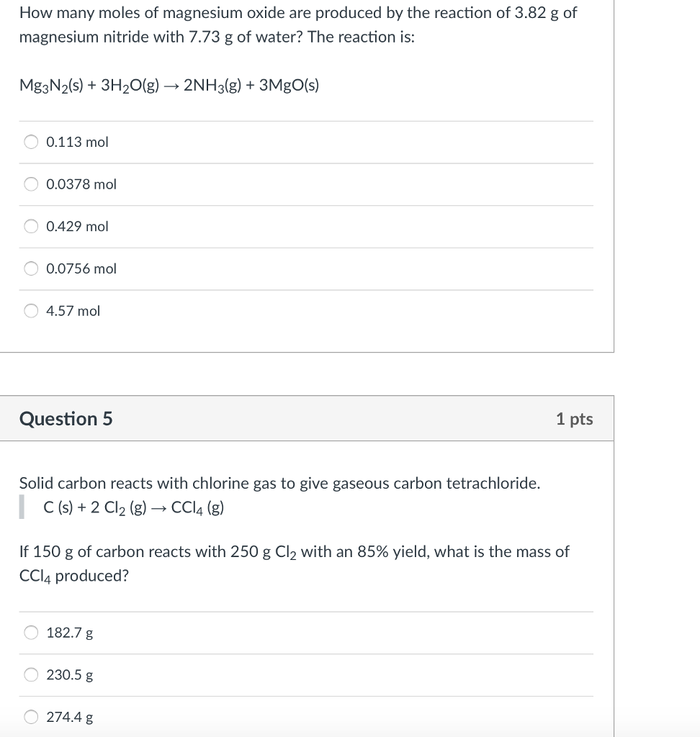Image resolution: width=700 pixels, height=737 pixels.
Task: Select the 182.7 g radio button
Action: point(31,632)
